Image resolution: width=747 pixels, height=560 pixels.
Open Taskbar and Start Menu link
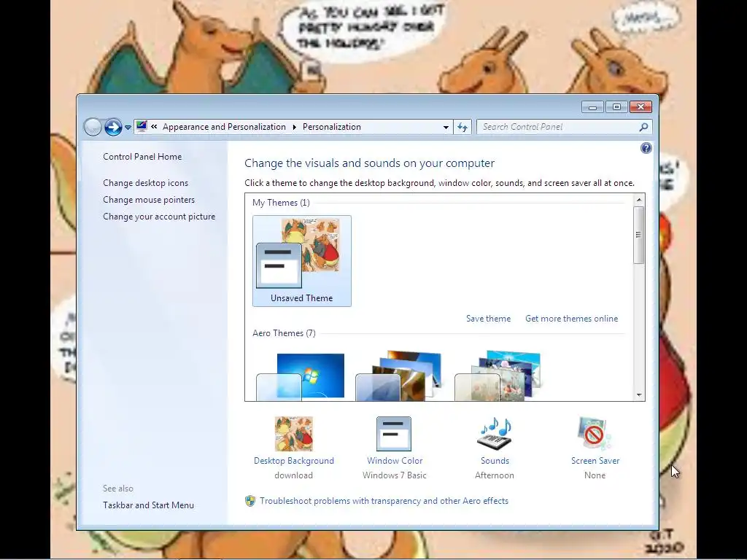[148, 505]
